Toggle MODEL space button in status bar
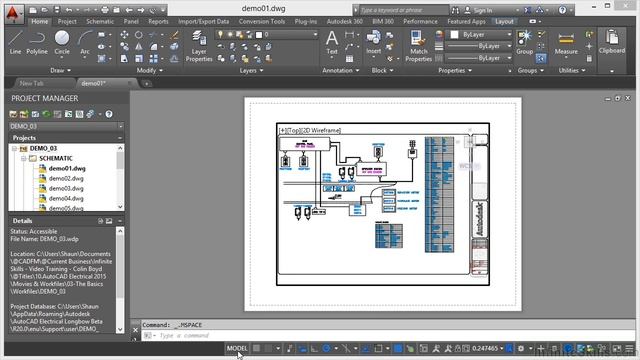This screenshot has height=360, width=640. (237, 348)
